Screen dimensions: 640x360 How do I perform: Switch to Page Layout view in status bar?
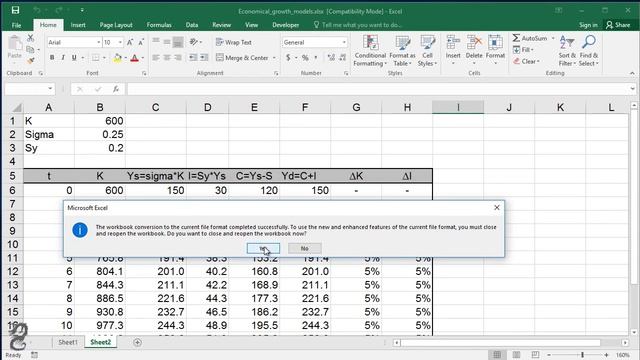tap(516, 355)
